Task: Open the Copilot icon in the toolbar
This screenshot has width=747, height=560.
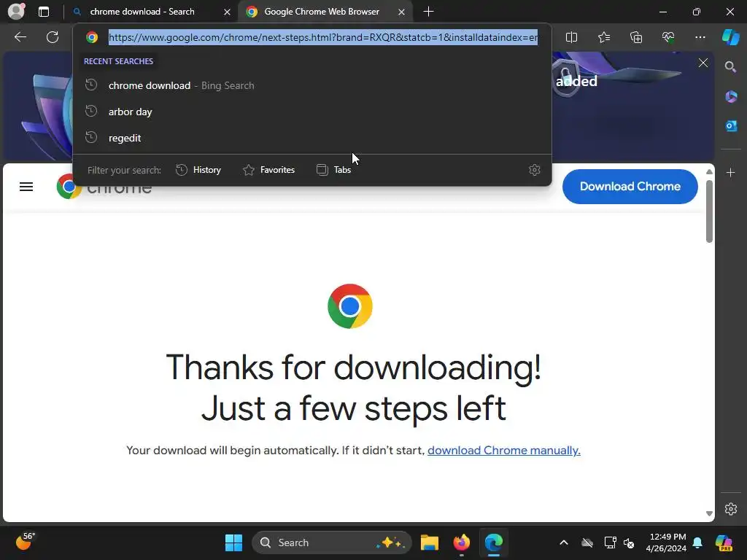Action: [x=730, y=37]
